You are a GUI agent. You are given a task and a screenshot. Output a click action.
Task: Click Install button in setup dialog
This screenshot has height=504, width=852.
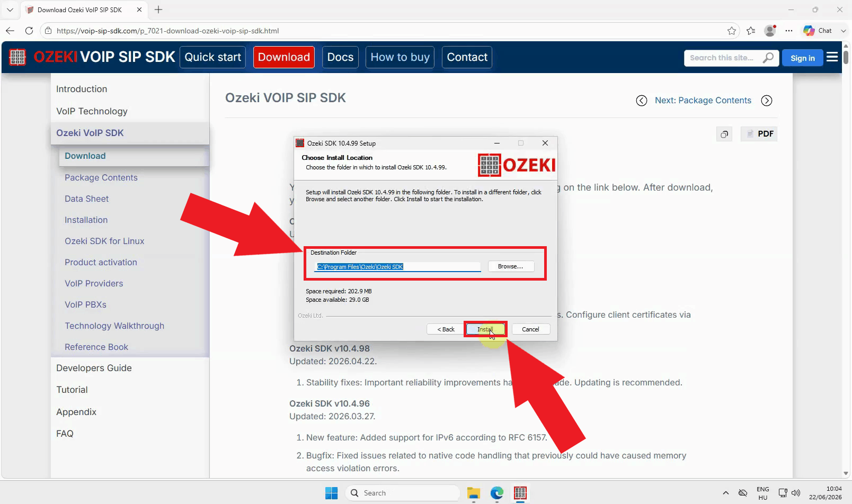(x=486, y=329)
